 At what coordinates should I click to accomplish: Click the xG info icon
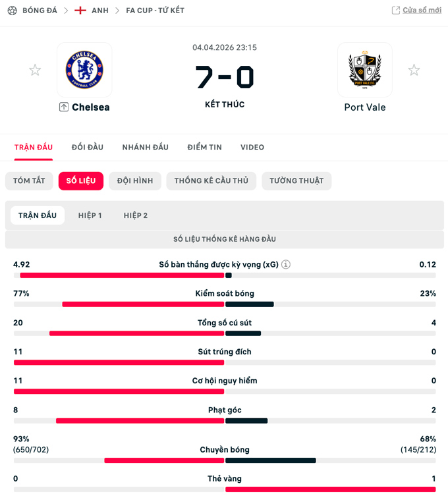point(286,265)
